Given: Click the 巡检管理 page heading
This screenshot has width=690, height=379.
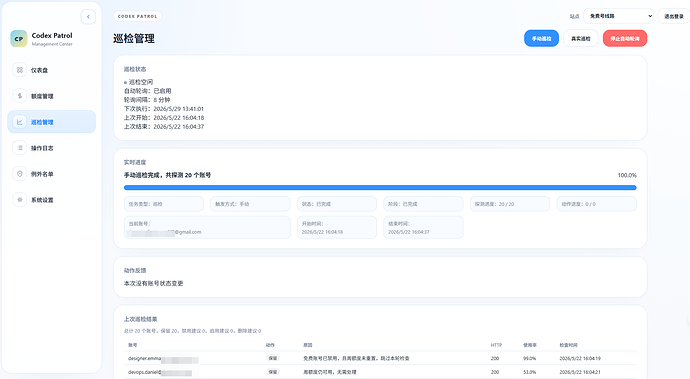Looking at the screenshot, I should (x=134, y=39).
